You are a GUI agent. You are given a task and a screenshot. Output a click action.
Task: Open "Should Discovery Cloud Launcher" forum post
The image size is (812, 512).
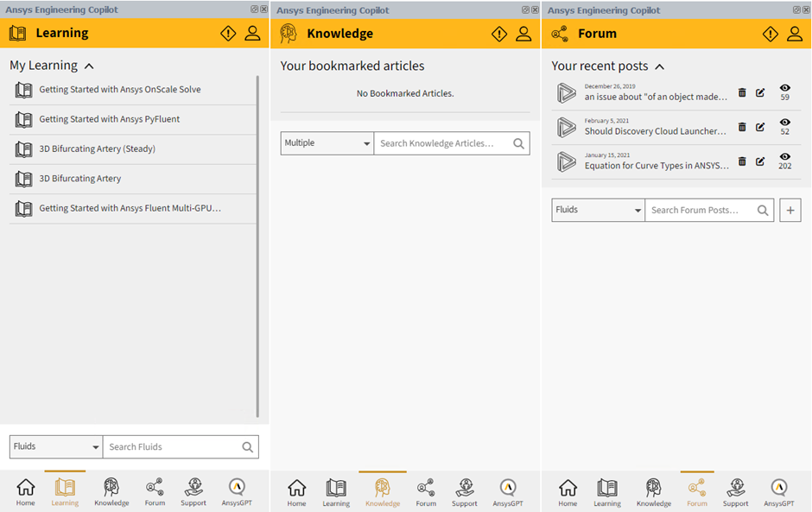pyautogui.click(x=655, y=131)
